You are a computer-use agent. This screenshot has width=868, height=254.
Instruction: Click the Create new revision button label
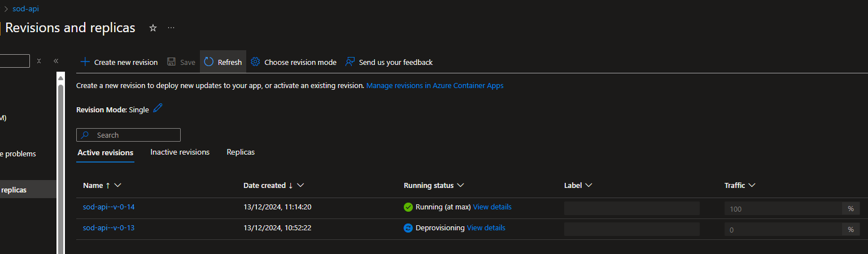point(126,62)
